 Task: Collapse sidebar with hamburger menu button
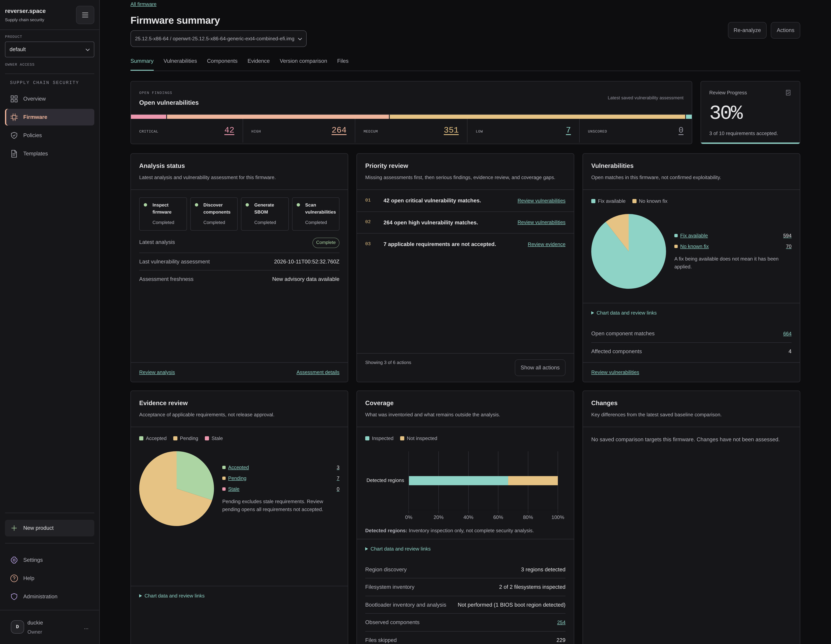coord(85,15)
